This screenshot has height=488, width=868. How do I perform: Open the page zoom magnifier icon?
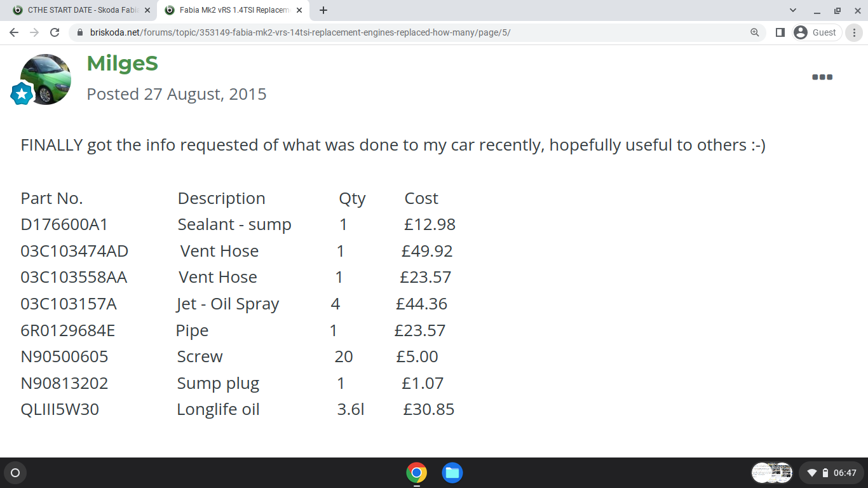point(755,32)
